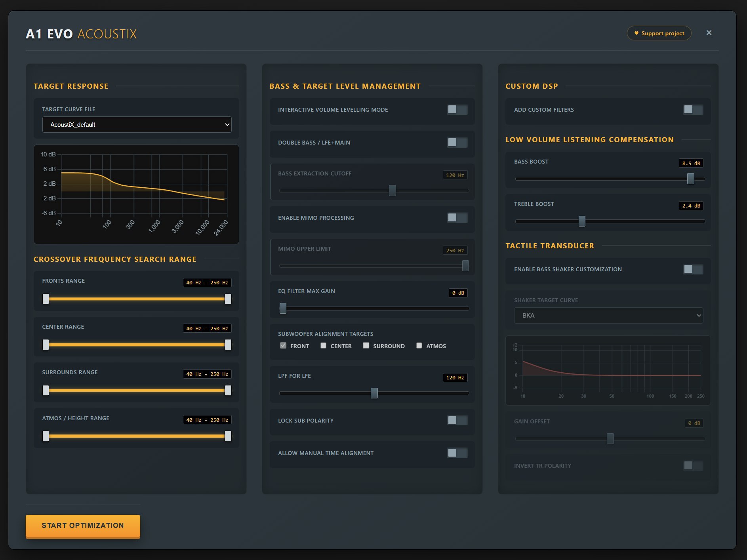Check the Atmos alignment target checkbox
This screenshot has width=747, height=560.
(x=419, y=346)
